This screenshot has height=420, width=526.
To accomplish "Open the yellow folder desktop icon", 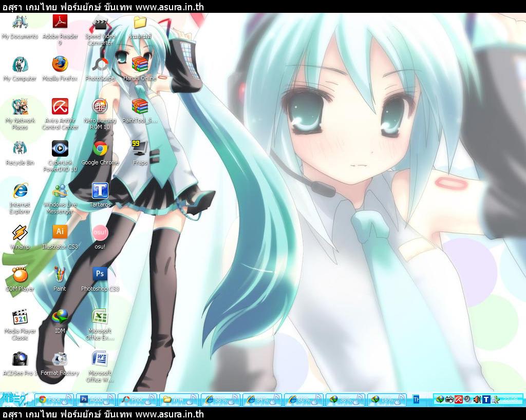I will tap(140, 28).
